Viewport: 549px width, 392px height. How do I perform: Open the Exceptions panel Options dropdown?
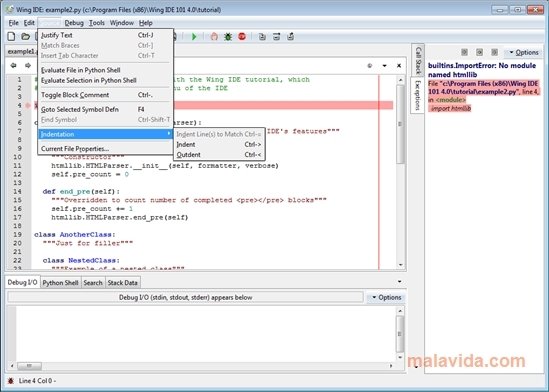523,52
